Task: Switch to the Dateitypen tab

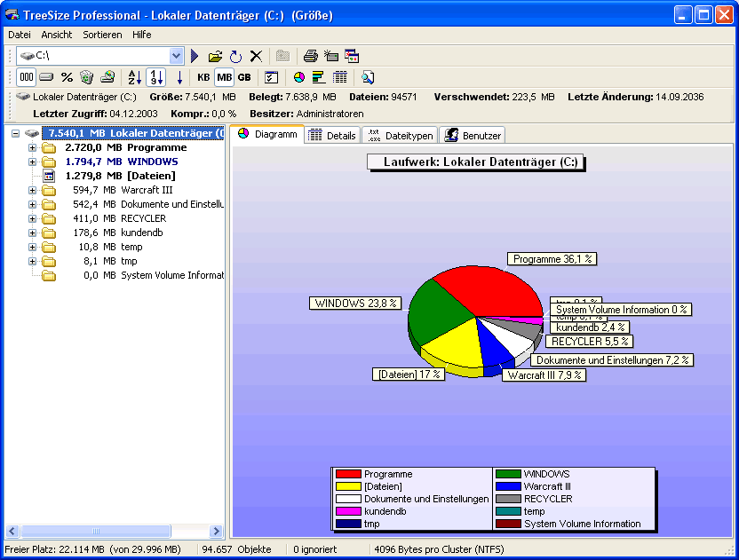Action: pos(400,136)
